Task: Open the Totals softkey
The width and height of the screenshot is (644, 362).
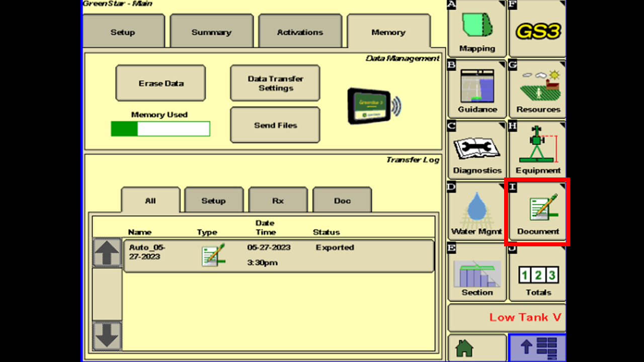Action: [537, 272]
